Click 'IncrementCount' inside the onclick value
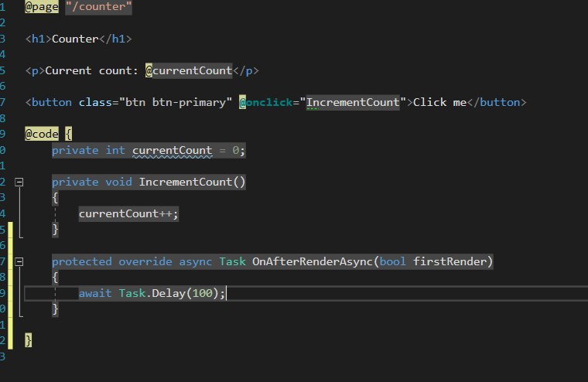The height and width of the screenshot is (382, 588). point(353,102)
